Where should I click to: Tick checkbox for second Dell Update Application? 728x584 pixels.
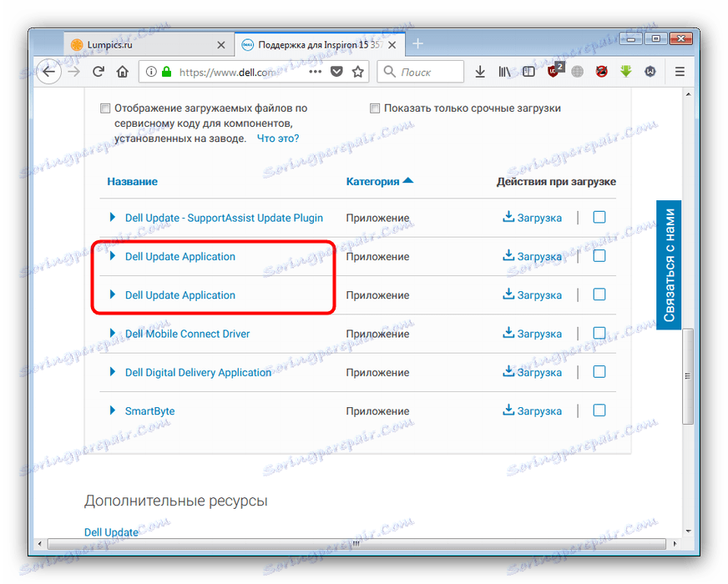click(x=599, y=295)
